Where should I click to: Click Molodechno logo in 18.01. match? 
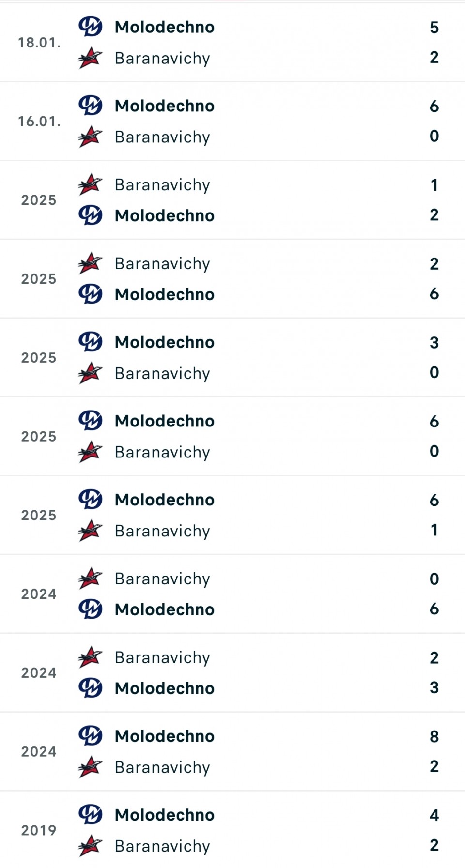pyautogui.click(x=91, y=27)
